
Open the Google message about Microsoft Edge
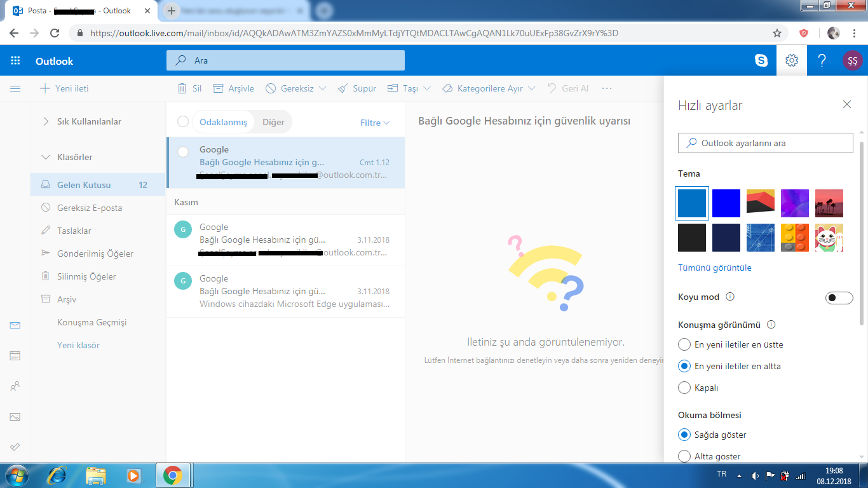[x=285, y=292]
